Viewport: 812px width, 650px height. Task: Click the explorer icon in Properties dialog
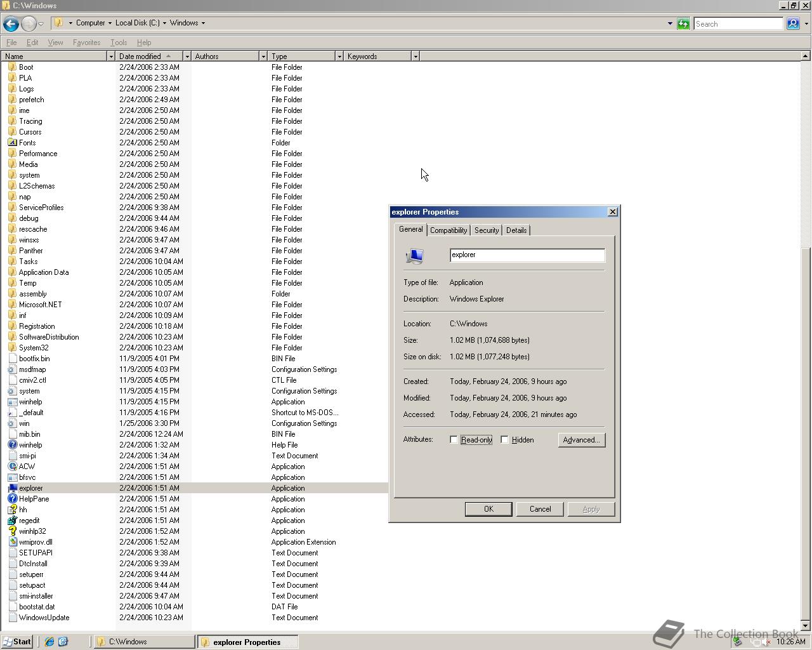414,256
